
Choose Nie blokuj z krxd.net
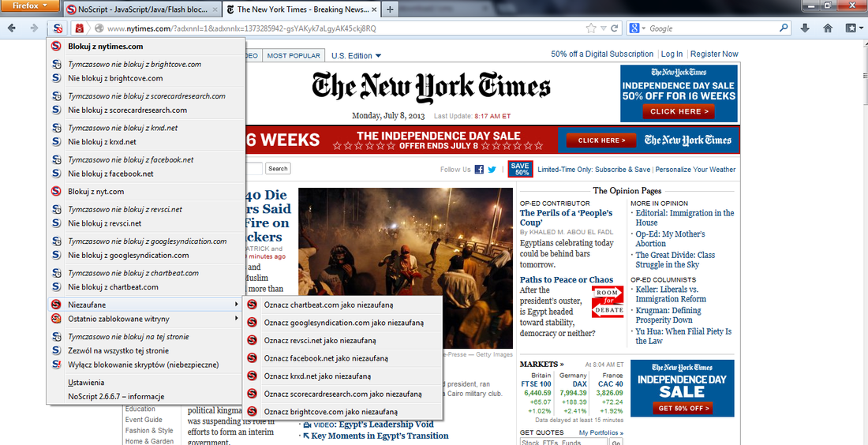146,142
